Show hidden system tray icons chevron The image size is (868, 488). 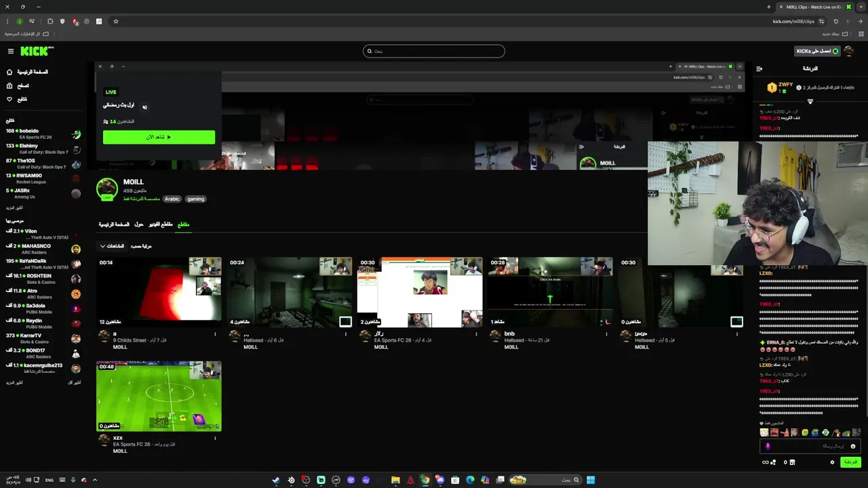tap(94, 480)
